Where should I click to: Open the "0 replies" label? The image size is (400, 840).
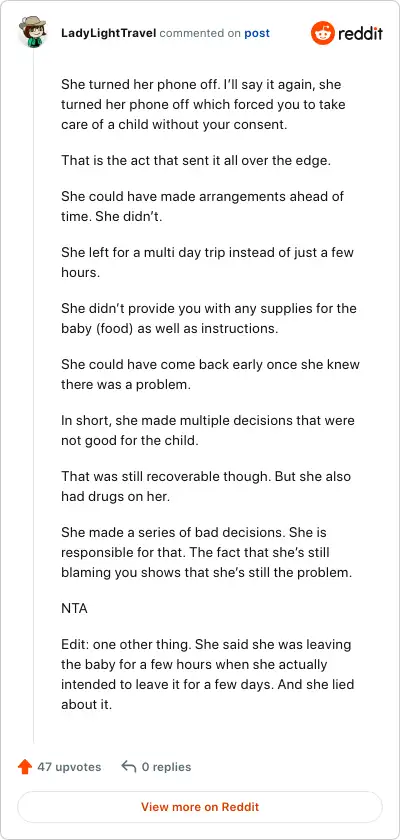click(x=166, y=767)
